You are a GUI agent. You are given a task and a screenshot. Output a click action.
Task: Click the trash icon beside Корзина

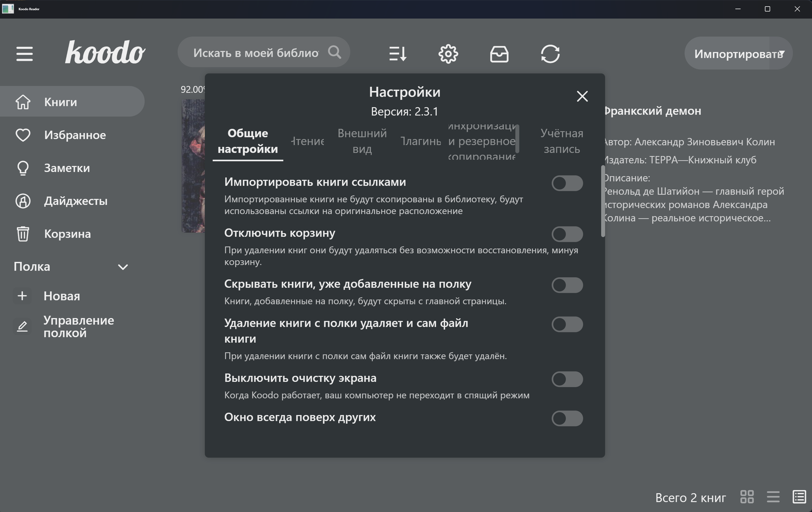[x=23, y=234]
